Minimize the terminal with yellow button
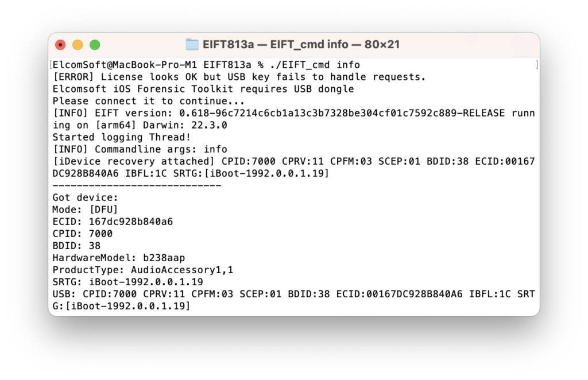This screenshot has height=380, width=588. [x=78, y=45]
